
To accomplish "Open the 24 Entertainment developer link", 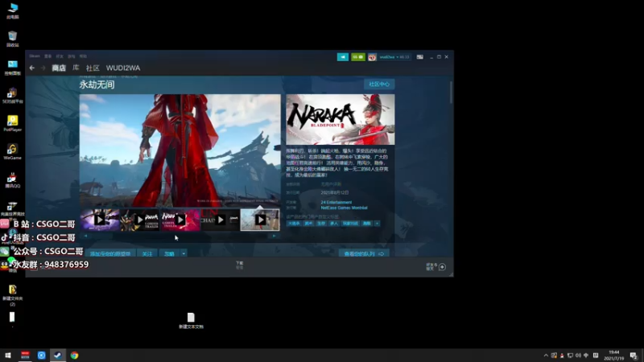I will pyautogui.click(x=336, y=203).
